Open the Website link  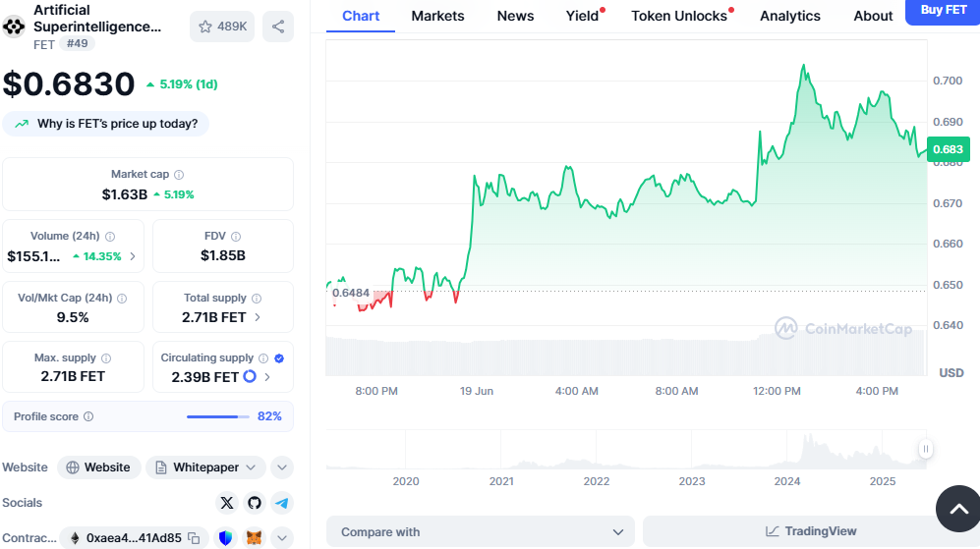(98, 467)
